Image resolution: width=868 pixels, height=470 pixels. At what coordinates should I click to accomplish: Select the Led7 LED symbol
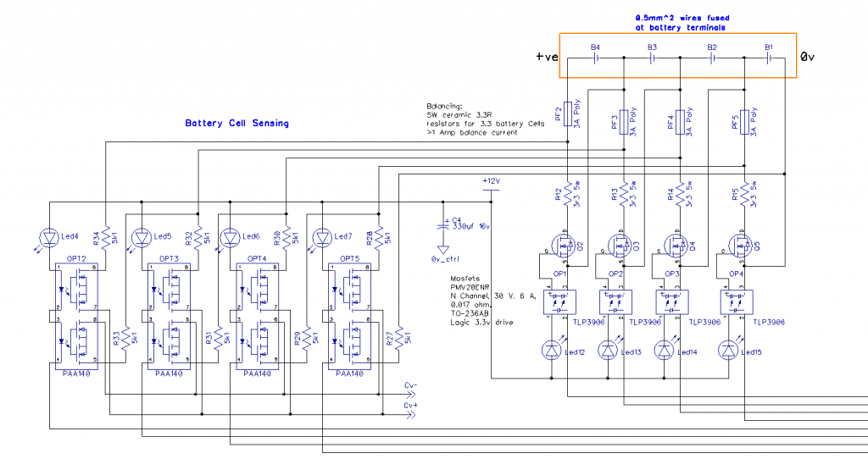click(x=321, y=237)
